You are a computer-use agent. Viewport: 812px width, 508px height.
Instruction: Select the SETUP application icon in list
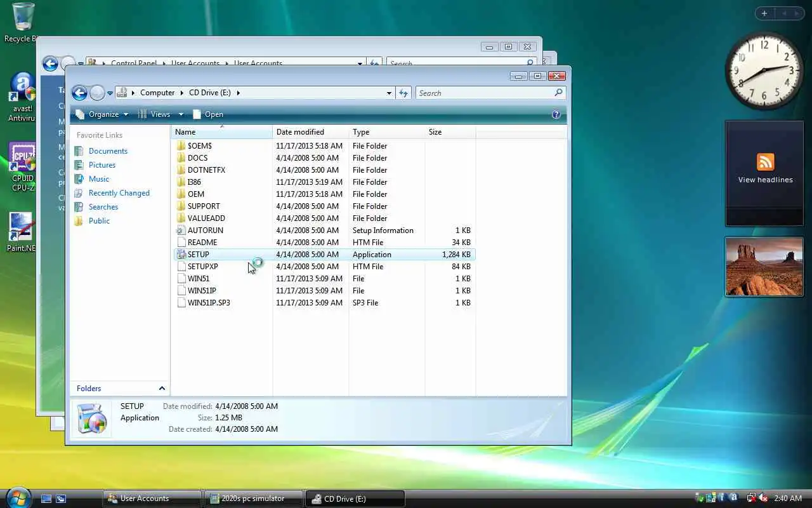coord(181,255)
